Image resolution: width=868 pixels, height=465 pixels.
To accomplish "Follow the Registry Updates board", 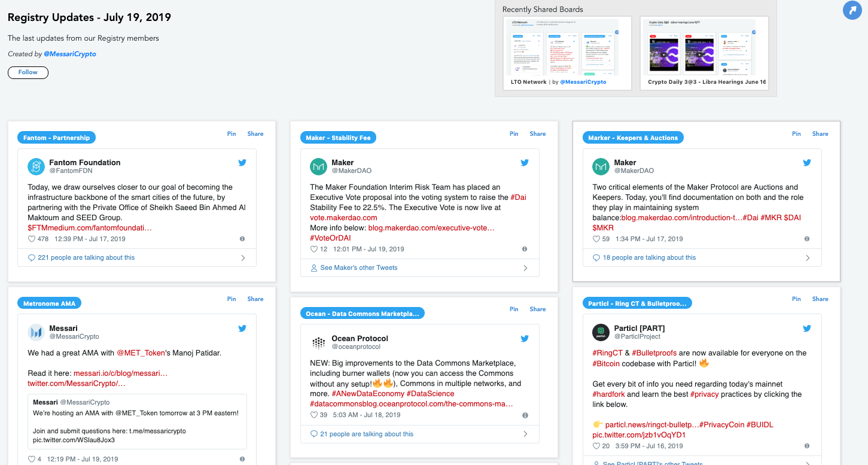I will click(28, 72).
